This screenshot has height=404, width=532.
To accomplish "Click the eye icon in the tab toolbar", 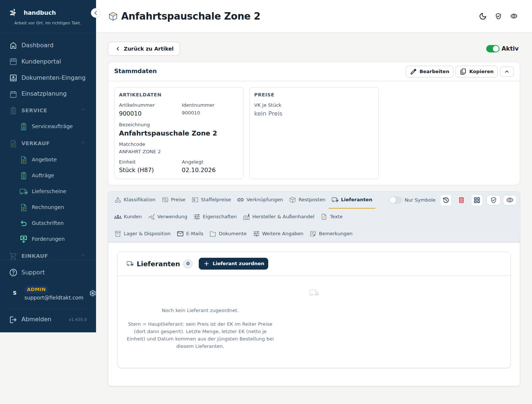I will pos(510,200).
